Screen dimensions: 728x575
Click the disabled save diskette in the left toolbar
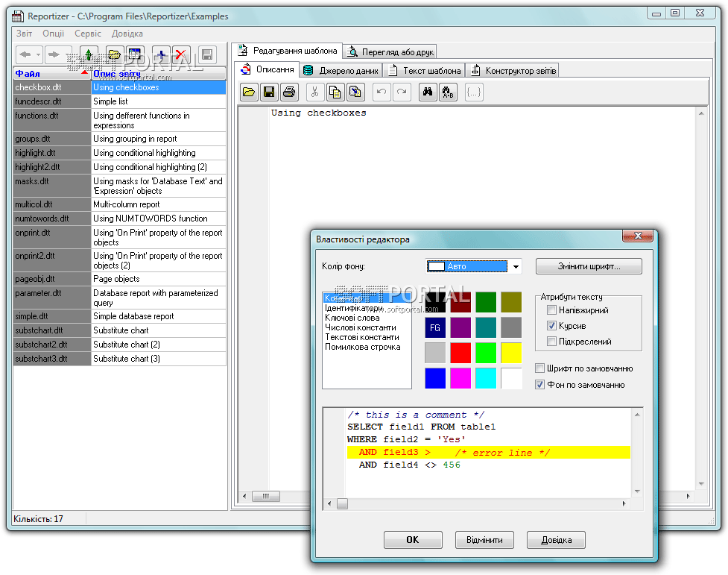(207, 55)
